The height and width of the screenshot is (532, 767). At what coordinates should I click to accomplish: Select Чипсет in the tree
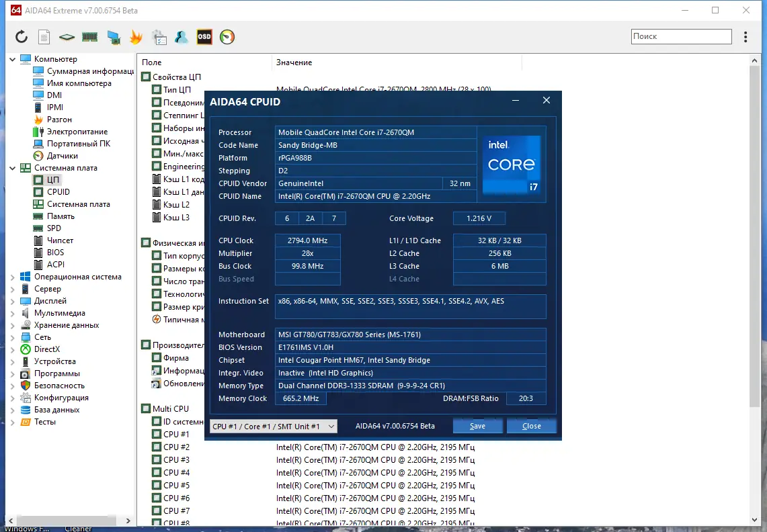(53, 240)
